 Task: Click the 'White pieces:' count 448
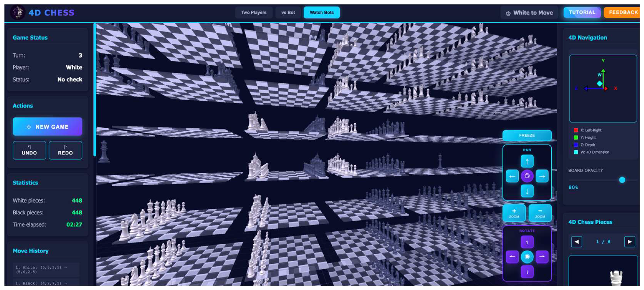pyautogui.click(x=77, y=200)
